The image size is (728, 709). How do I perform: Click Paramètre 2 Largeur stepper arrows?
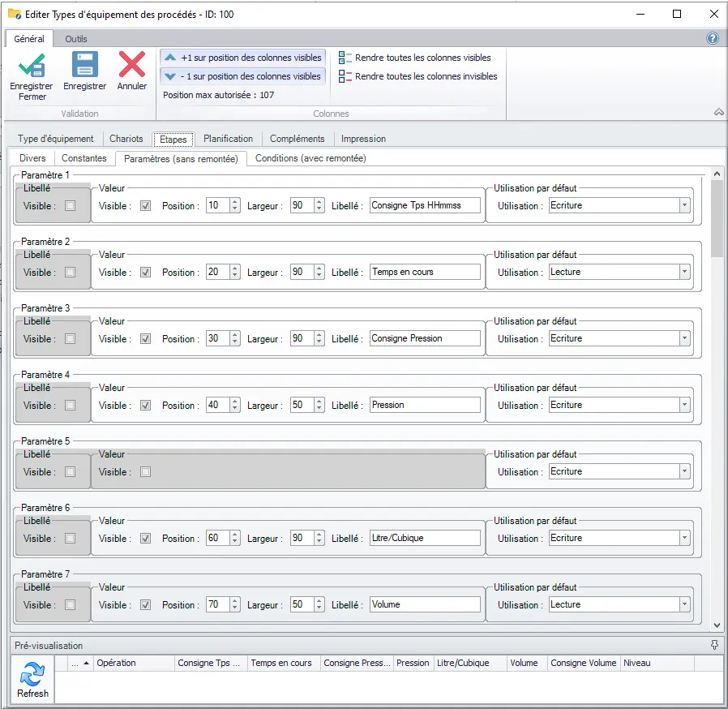[319, 272]
